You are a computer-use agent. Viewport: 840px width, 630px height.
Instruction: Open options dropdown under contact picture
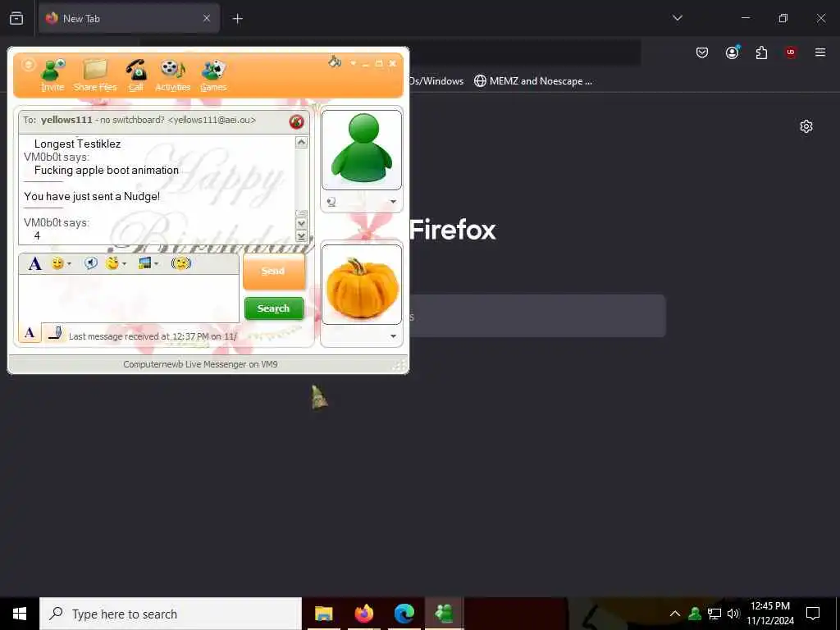click(x=393, y=202)
